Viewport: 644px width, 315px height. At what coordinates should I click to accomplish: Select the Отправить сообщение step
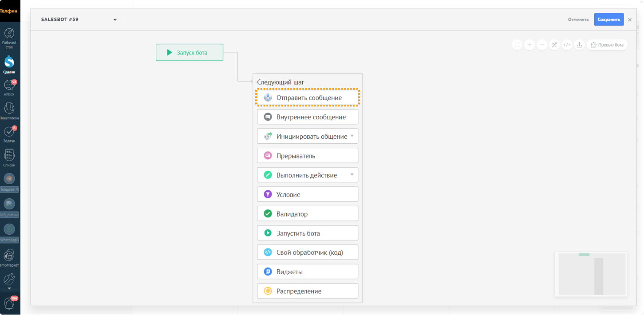pos(308,98)
